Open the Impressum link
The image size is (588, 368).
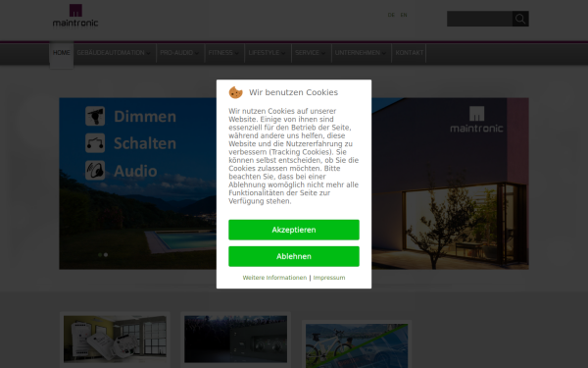click(329, 278)
